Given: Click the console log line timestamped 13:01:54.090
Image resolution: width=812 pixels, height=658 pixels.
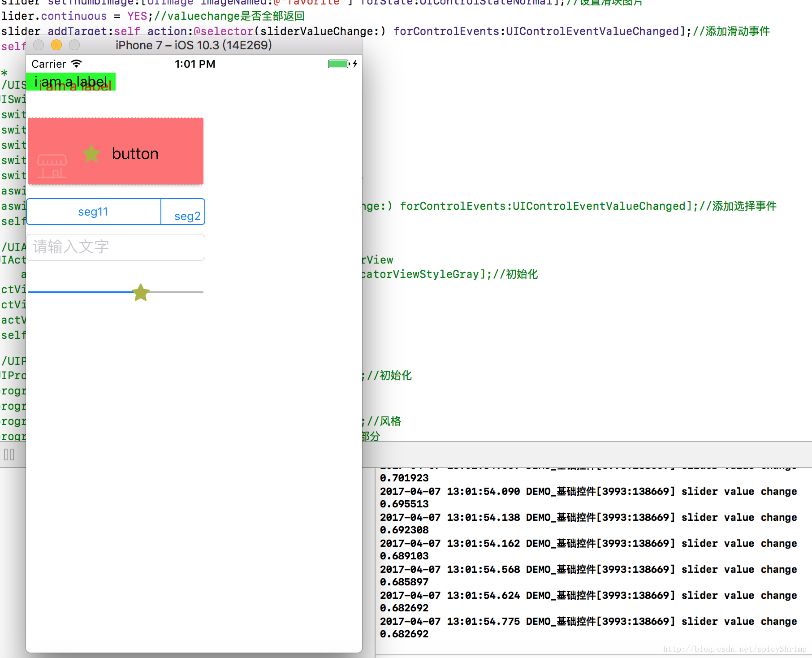Looking at the screenshot, I should (588, 491).
